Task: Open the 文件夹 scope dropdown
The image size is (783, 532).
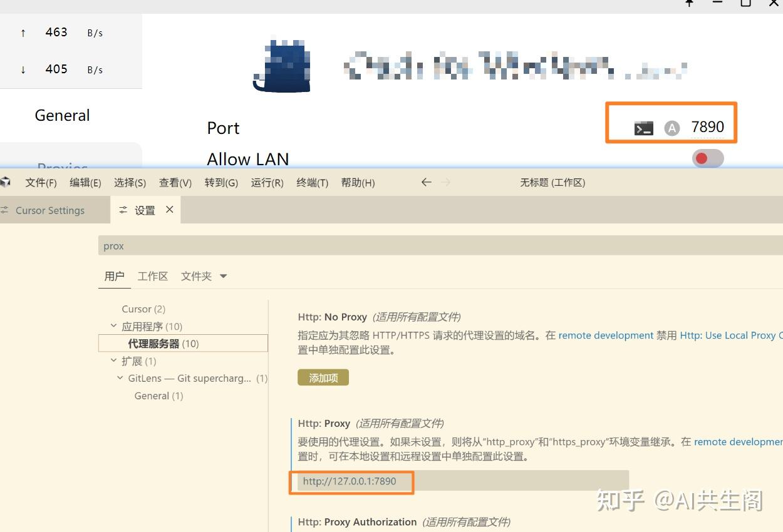Action: pos(204,276)
